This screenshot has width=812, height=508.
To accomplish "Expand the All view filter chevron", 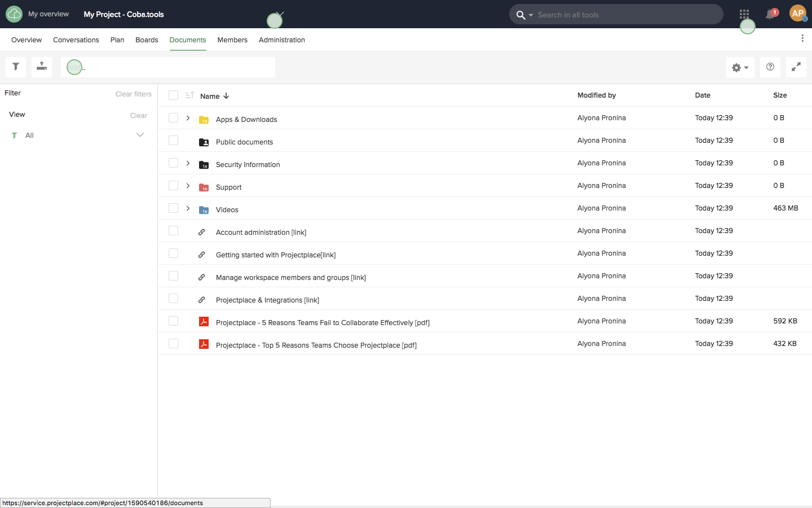I will click(x=140, y=135).
